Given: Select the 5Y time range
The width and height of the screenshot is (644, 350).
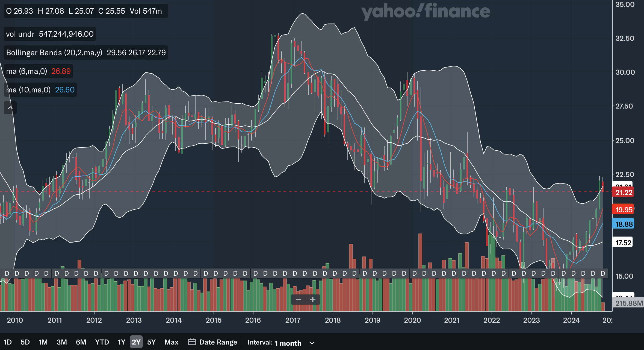Looking at the screenshot, I should [151, 342].
